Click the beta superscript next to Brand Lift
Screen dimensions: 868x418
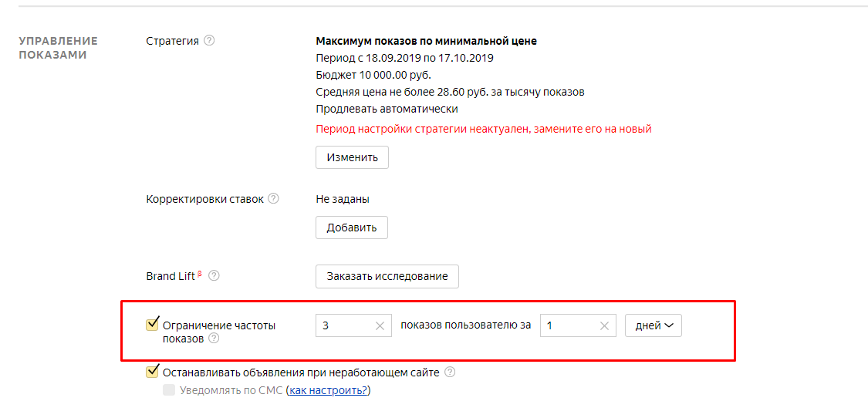coord(200,273)
